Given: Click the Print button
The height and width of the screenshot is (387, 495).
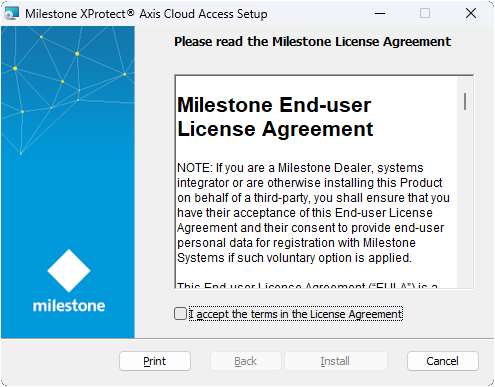Looking at the screenshot, I should 155,361.
